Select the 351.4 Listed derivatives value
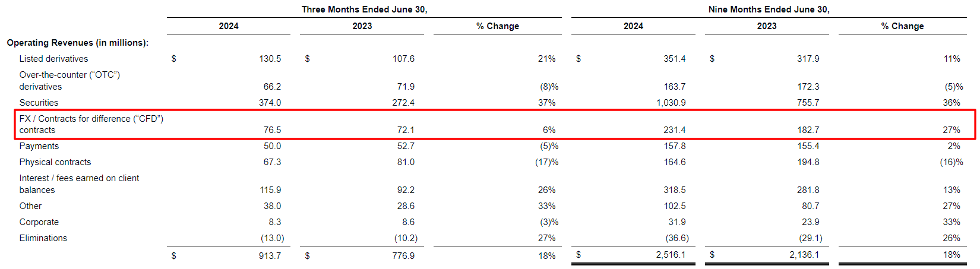Viewport: 980px width, 269px height. (x=675, y=59)
